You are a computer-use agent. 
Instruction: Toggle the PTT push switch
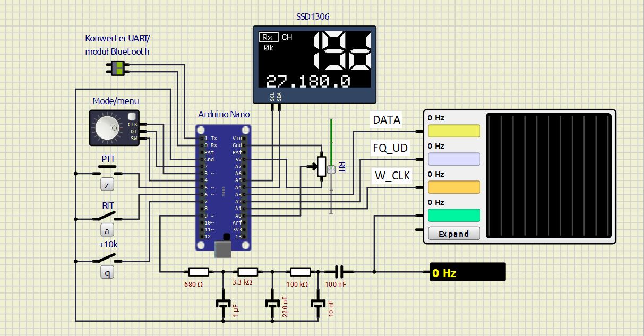[108, 171]
